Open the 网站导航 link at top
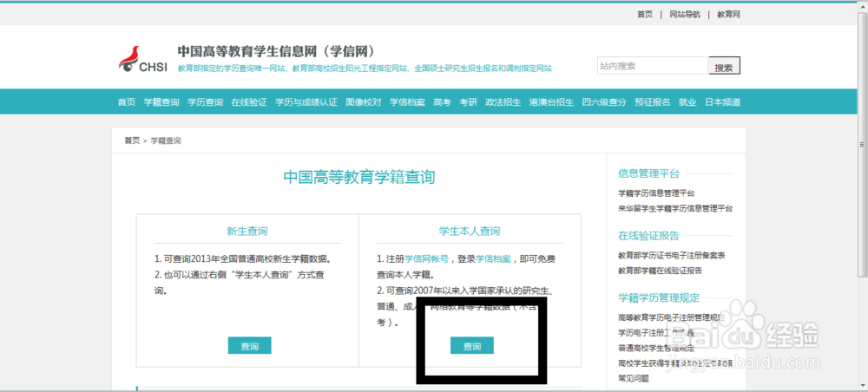The width and height of the screenshot is (868, 392). (684, 15)
